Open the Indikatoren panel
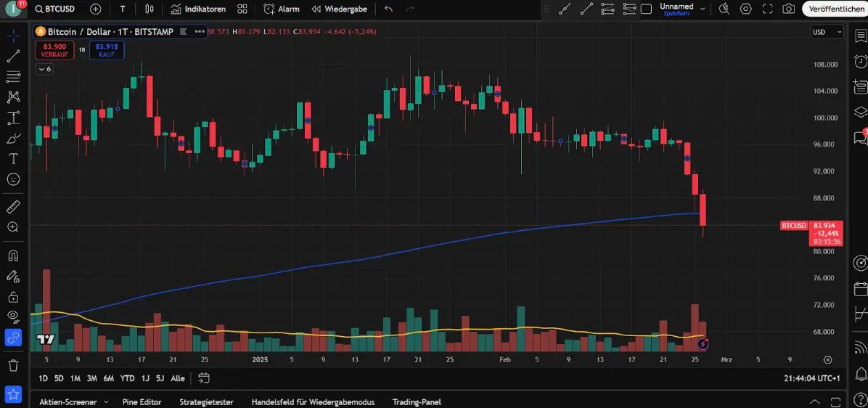Screen dimensions: 868x408 (x=198, y=9)
